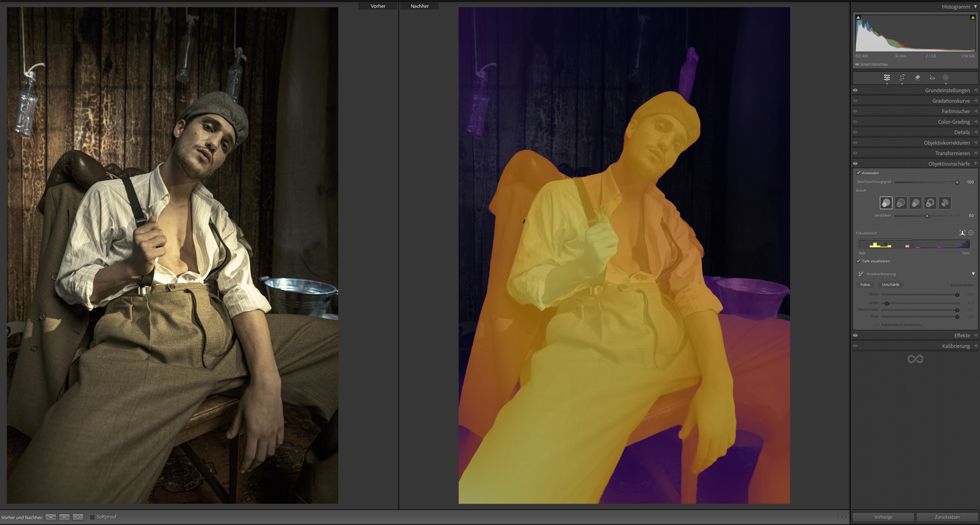Expand the Gradationskurve panel
The width and height of the screenshot is (980, 525).
951,101
